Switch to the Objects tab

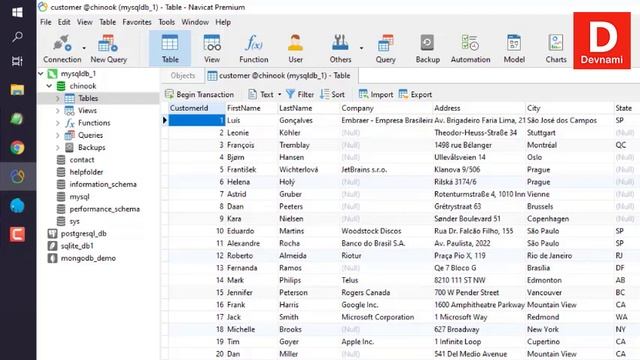point(182,76)
